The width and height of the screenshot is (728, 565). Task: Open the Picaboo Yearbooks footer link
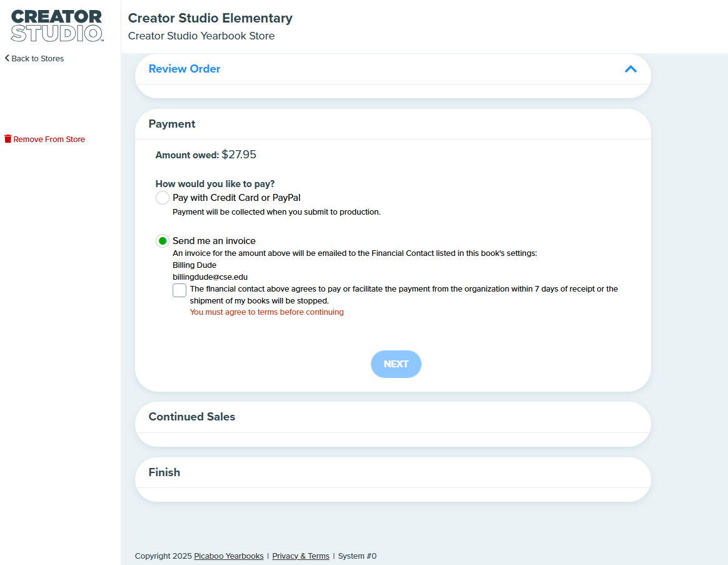point(228,556)
